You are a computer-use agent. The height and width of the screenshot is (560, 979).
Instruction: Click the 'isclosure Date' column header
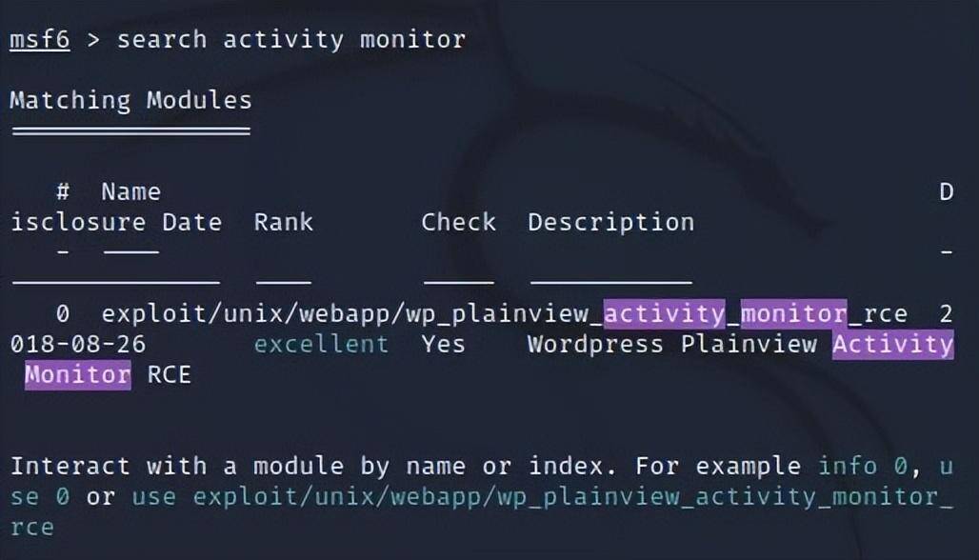116,222
